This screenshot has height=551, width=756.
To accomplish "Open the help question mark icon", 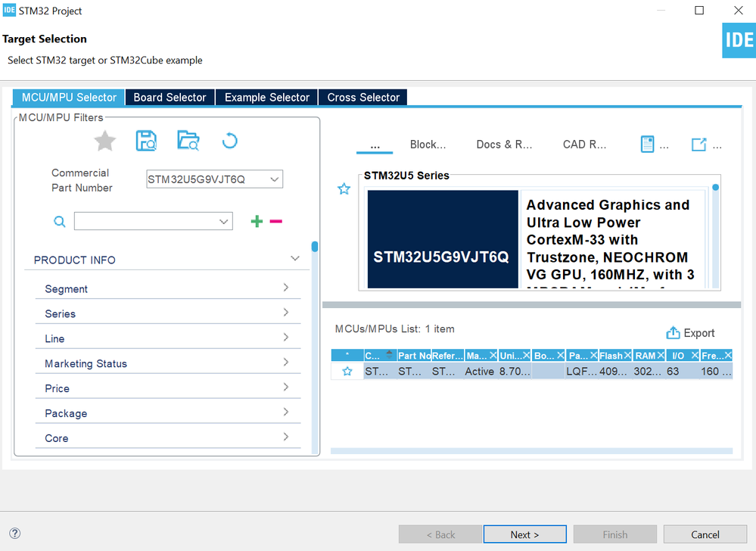I will click(15, 533).
